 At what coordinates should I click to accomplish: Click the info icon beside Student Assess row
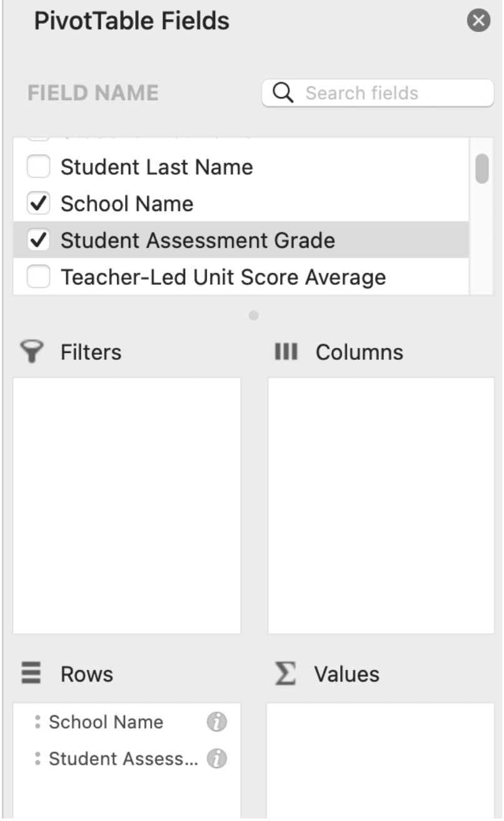click(216, 760)
